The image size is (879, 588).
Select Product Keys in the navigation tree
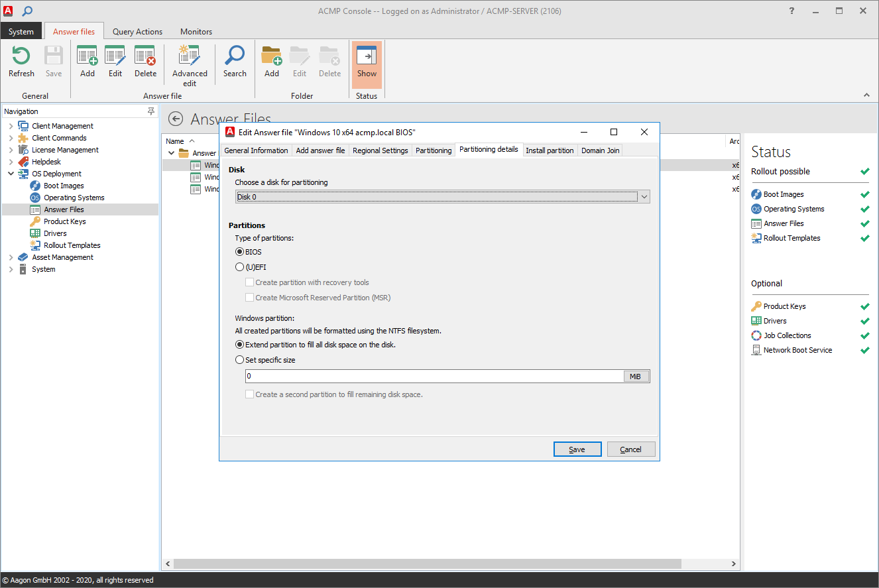point(65,221)
